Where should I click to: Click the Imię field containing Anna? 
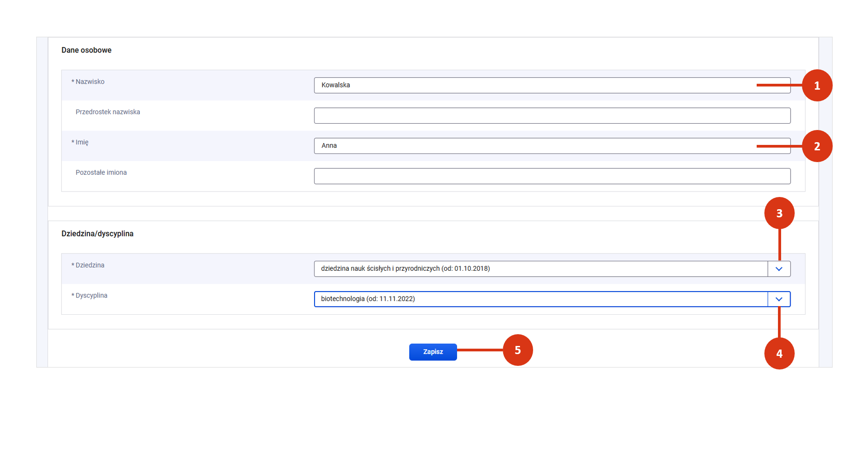[x=534, y=146]
